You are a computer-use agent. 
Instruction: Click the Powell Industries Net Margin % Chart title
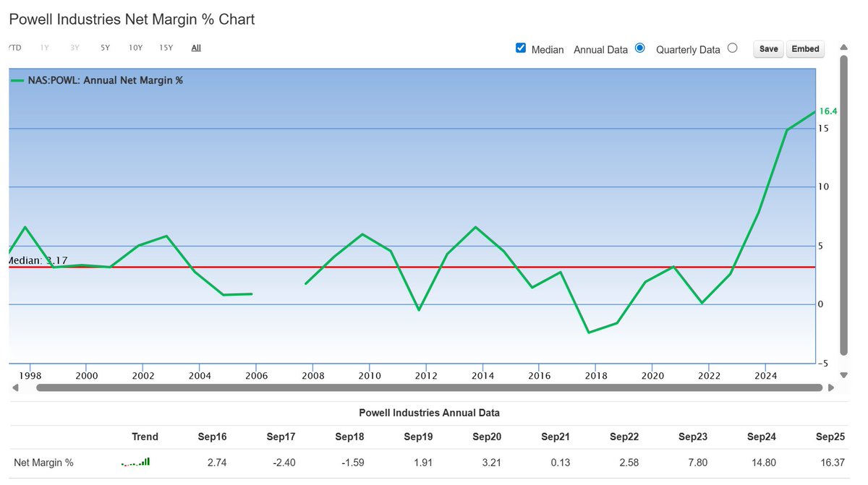coord(132,20)
